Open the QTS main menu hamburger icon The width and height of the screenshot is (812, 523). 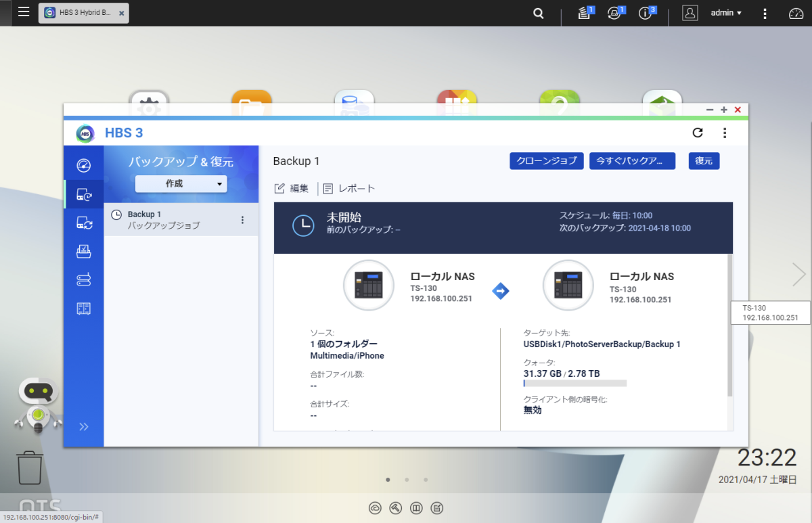(x=24, y=12)
